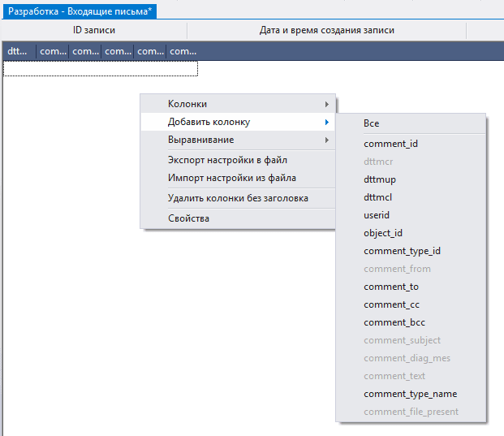
Task: Select object_id in the submenu
Action: (383, 233)
